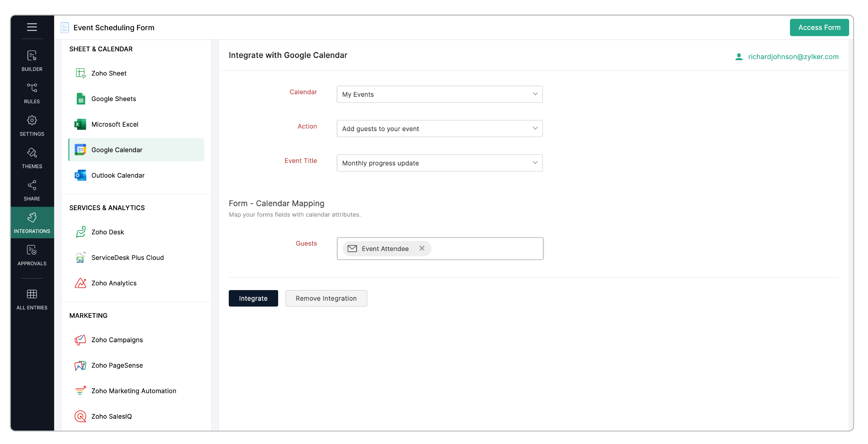Open the Builder section icon
Screen dimensions: 868x444
[x=32, y=56]
